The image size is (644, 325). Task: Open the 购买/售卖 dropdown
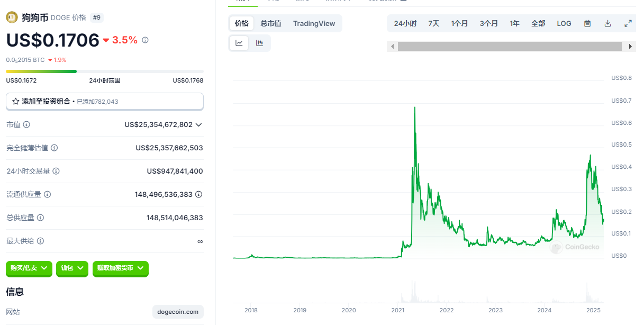[x=29, y=268]
